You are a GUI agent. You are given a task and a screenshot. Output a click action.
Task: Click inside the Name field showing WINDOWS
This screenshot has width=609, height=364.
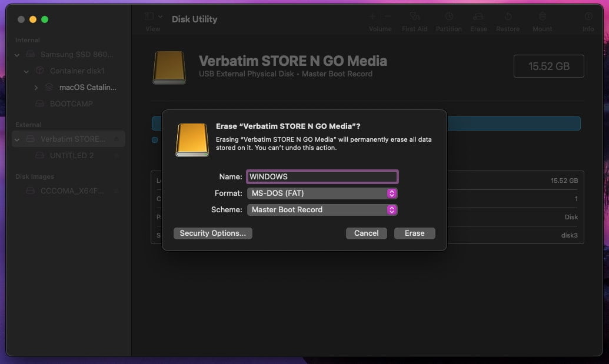[322, 176]
